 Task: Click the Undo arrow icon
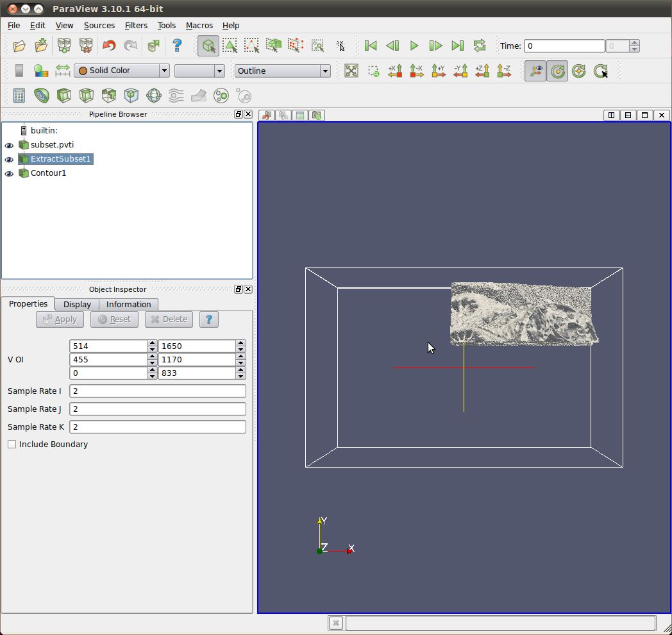pos(109,46)
